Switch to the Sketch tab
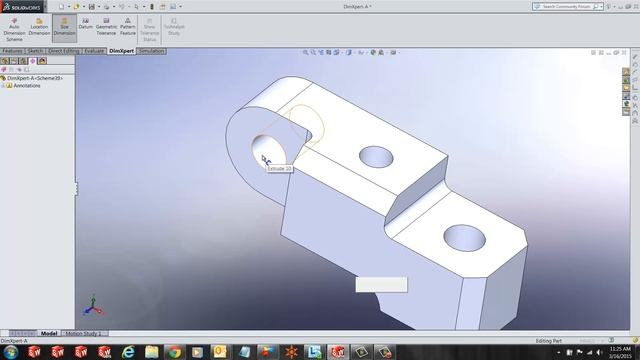Viewport: 640px width, 360px height. tap(35, 51)
